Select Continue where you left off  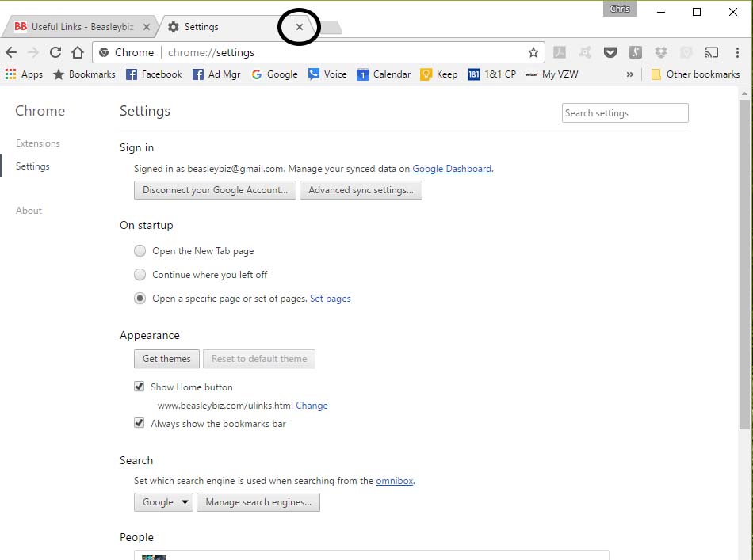[140, 275]
